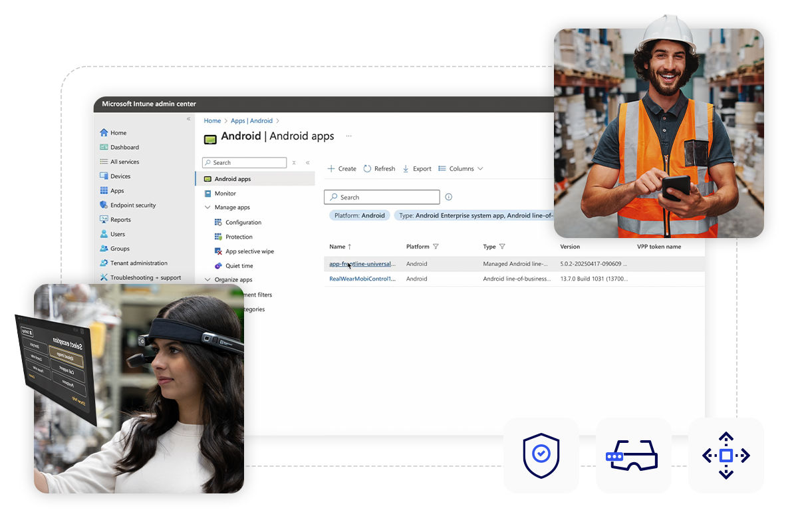The height and width of the screenshot is (532, 798).
Task: Focus the resource menu Search field
Action: [x=244, y=162]
